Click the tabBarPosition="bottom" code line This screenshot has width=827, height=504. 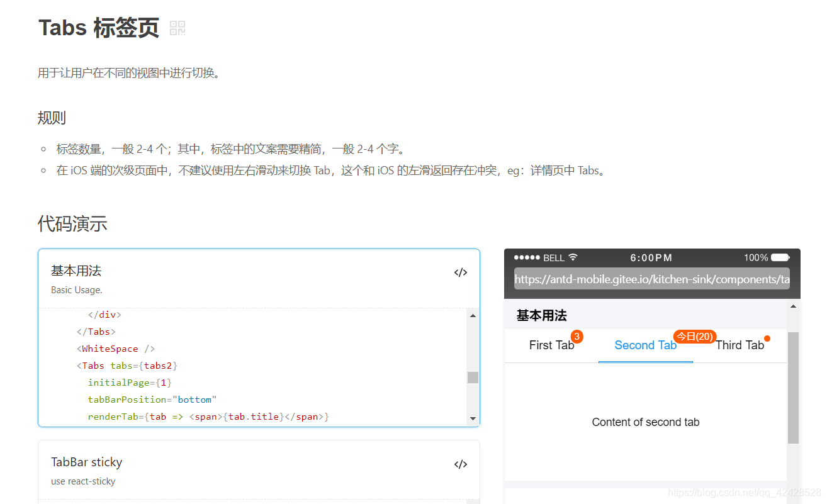point(152,400)
